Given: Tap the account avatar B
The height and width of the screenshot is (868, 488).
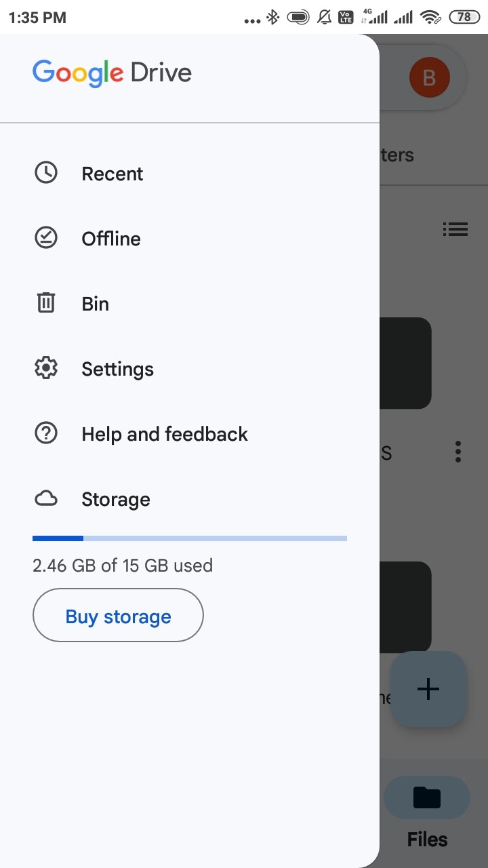Looking at the screenshot, I should pos(429,78).
